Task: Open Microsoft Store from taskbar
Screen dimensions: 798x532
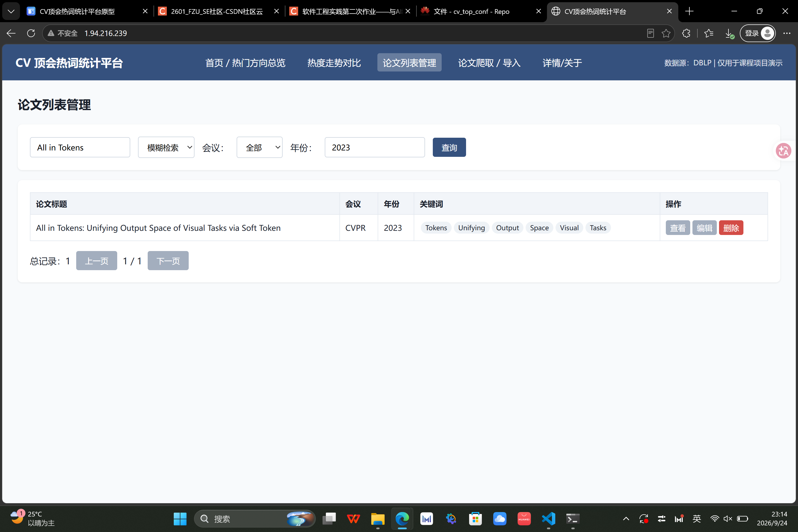Action: click(x=475, y=518)
